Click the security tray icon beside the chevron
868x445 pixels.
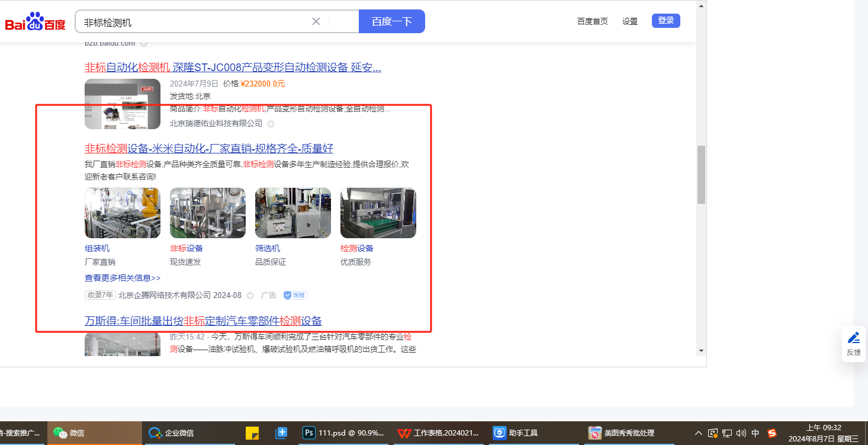tap(713, 433)
